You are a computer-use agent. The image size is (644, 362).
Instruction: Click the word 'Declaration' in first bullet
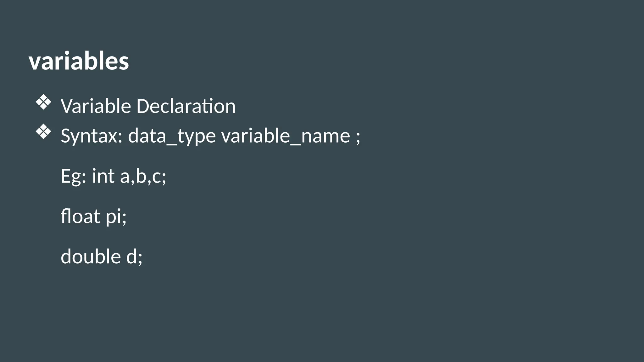(186, 106)
